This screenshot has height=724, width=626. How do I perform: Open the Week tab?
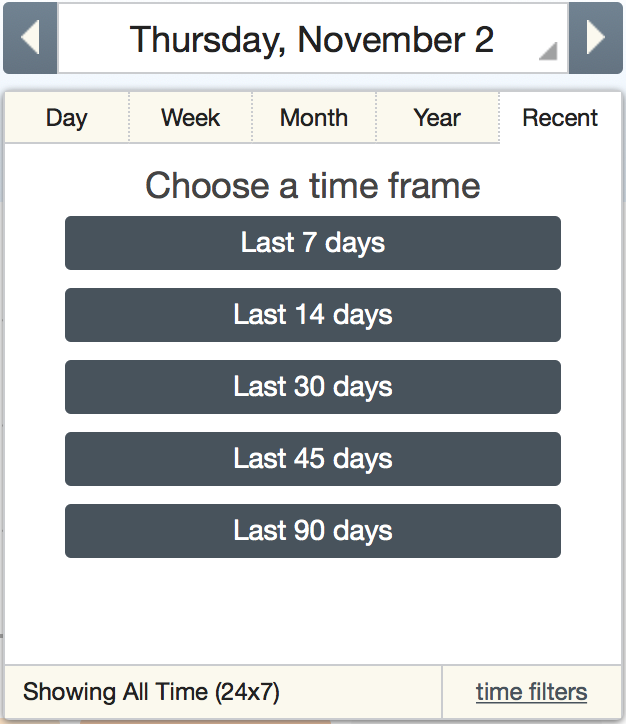[x=190, y=118]
